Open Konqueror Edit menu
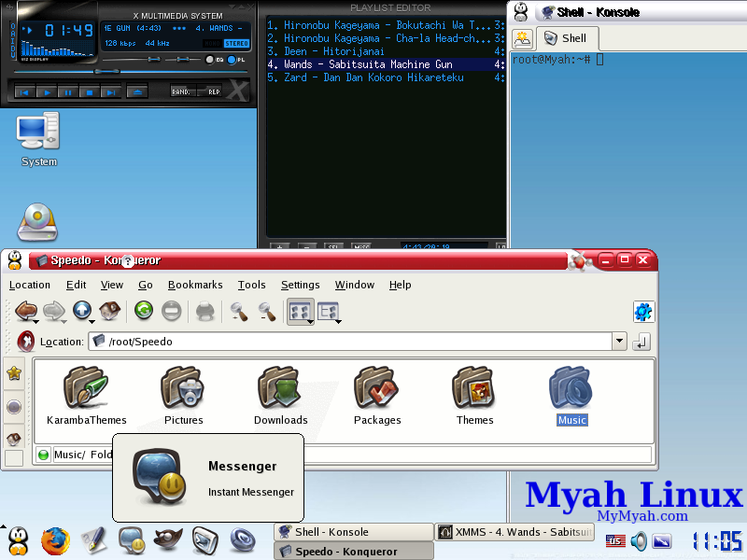747x560 pixels. coord(76,285)
